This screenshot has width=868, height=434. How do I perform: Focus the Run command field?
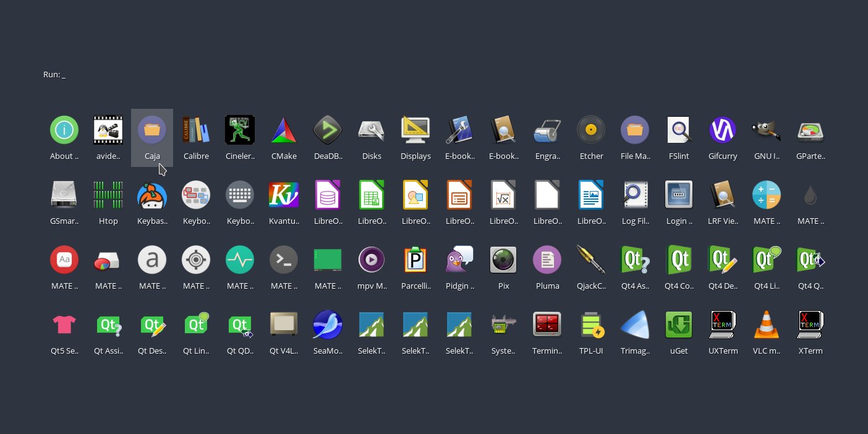pyautogui.click(x=54, y=74)
